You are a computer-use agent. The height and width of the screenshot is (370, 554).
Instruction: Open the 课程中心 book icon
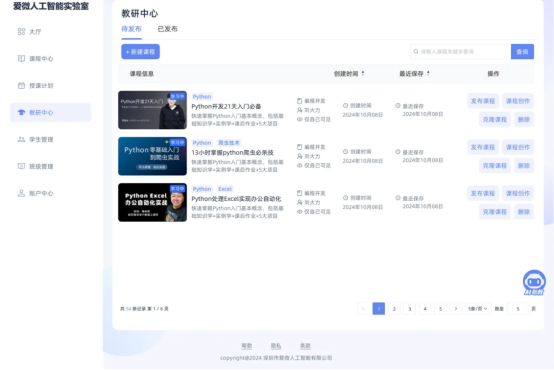click(22, 59)
